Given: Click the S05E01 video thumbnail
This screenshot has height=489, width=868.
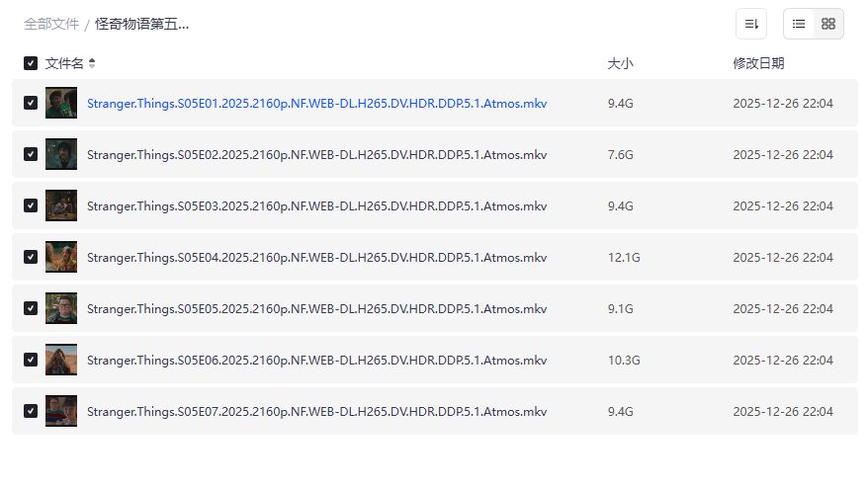Looking at the screenshot, I should tap(61, 103).
